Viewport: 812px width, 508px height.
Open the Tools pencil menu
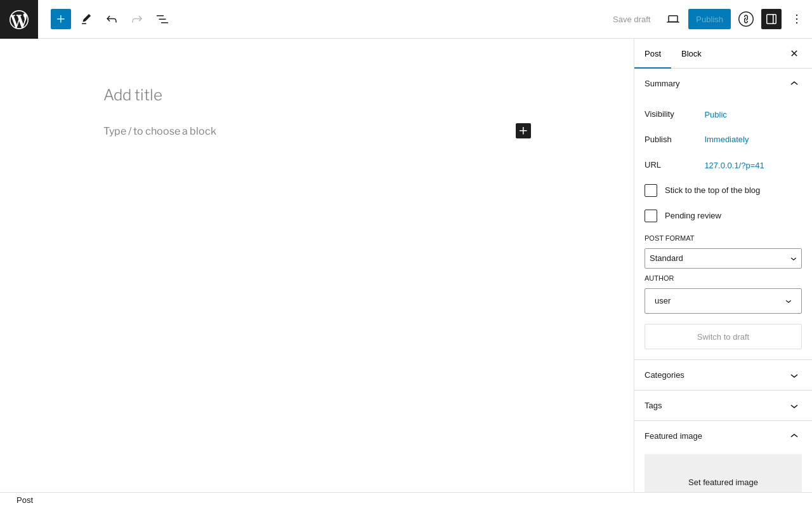[x=86, y=19]
